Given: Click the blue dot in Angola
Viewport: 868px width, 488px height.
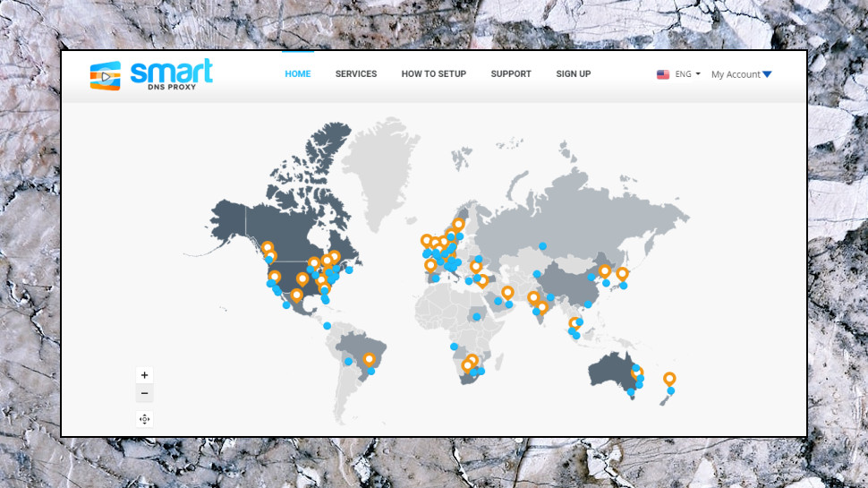Looking at the screenshot, I should tap(454, 347).
